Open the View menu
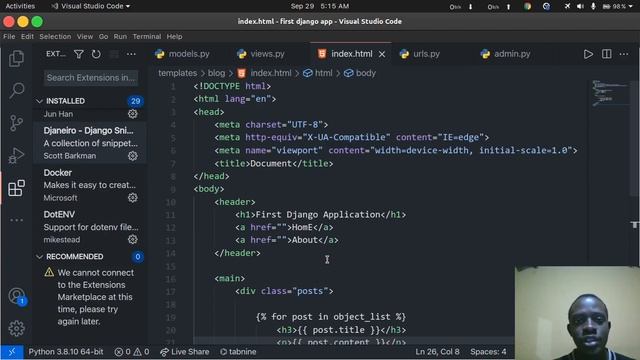The image size is (640, 360). pos(85,37)
